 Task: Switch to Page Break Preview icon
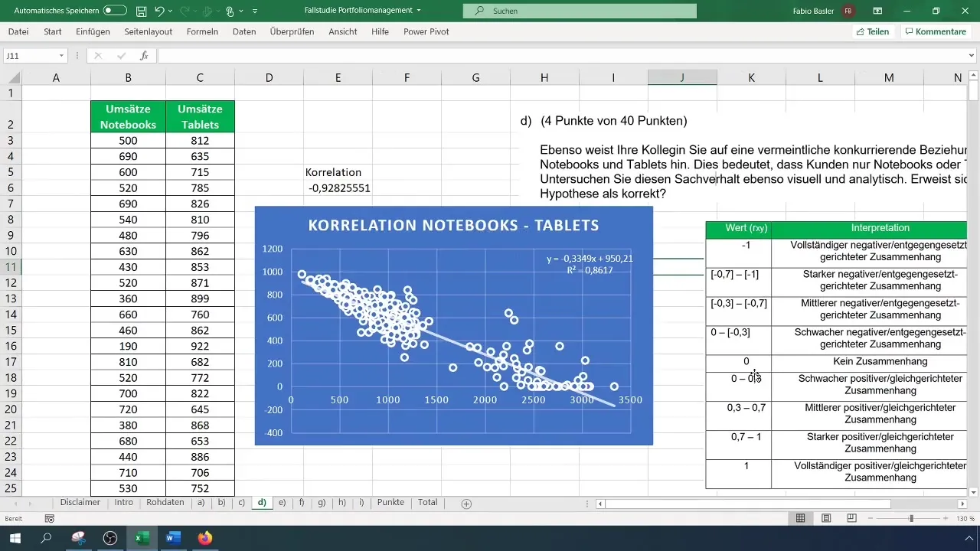pyautogui.click(x=852, y=519)
